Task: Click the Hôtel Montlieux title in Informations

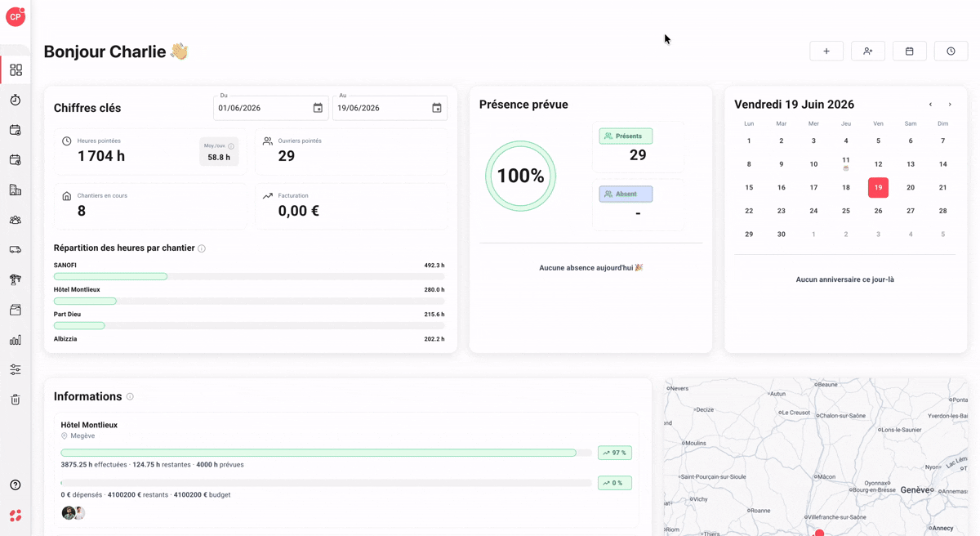Action: click(x=89, y=425)
